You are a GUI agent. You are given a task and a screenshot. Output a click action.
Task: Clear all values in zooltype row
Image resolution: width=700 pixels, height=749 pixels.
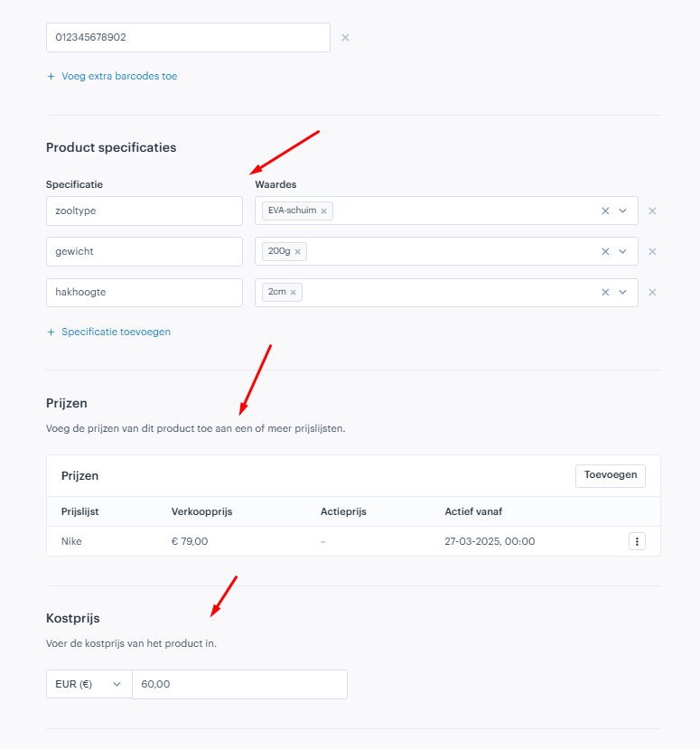tap(605, 211)
